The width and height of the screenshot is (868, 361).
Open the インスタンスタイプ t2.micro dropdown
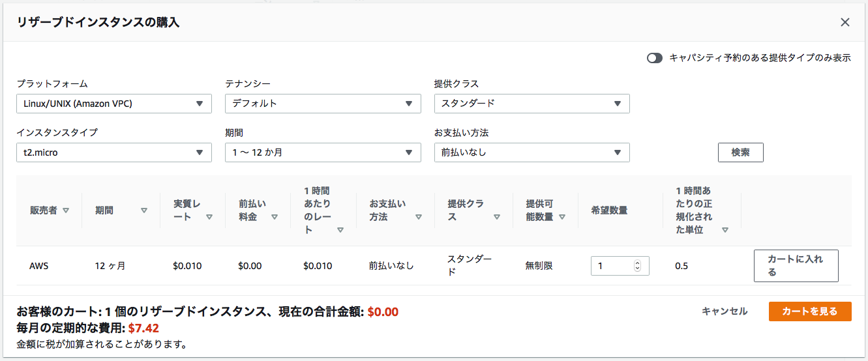(x=114, y=152)
